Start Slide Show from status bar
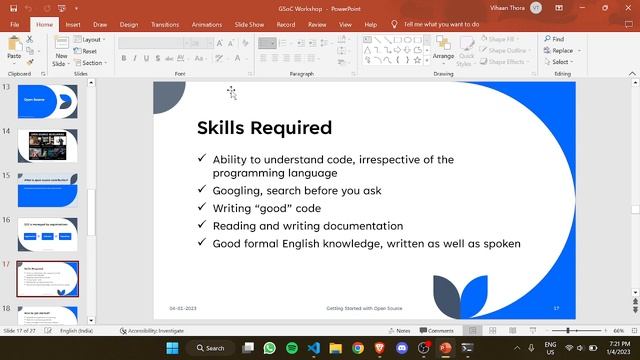 (533, 331)
